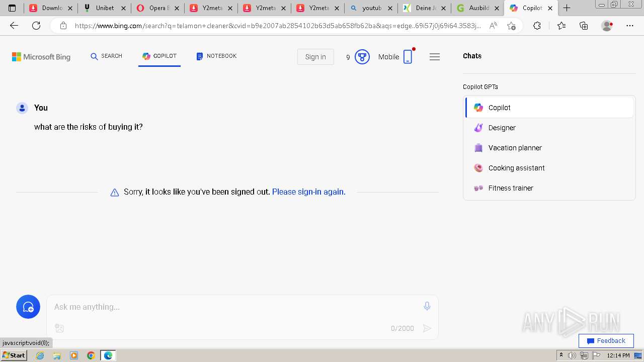Show hidden tray icons arrow
Screen dimensions: 644x362
(x=561, y=355)
